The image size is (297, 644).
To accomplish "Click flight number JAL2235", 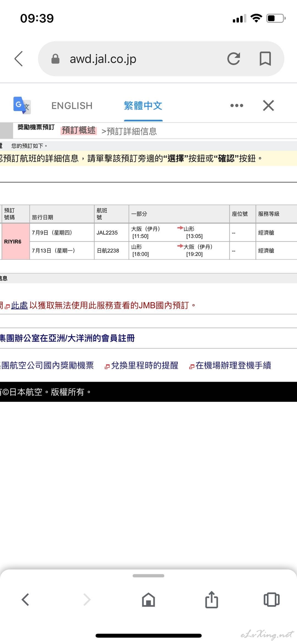I will tap(107, 233).
